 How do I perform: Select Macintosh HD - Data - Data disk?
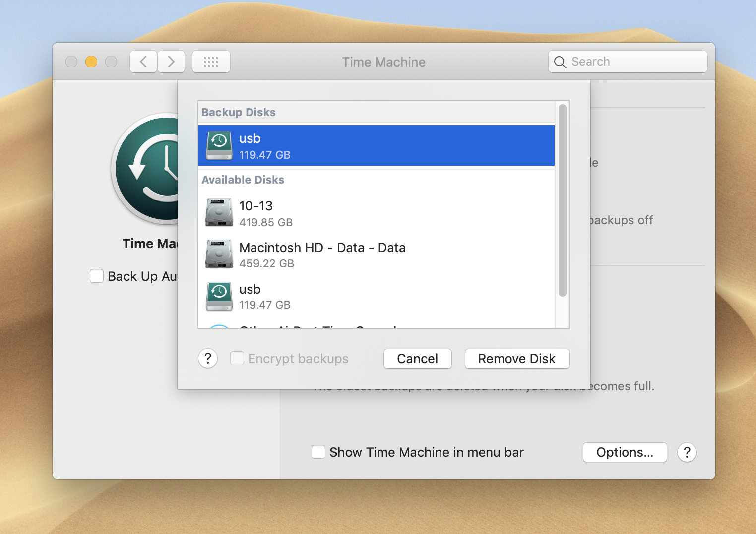tap(377, 255)
